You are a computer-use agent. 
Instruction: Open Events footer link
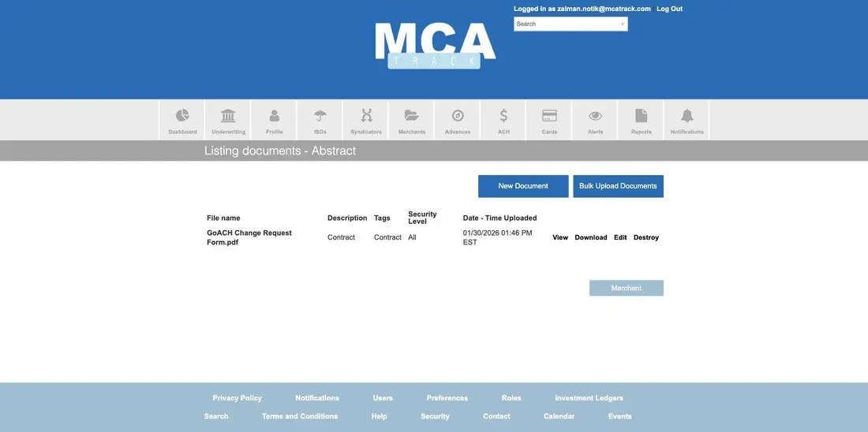click(620, 416)
